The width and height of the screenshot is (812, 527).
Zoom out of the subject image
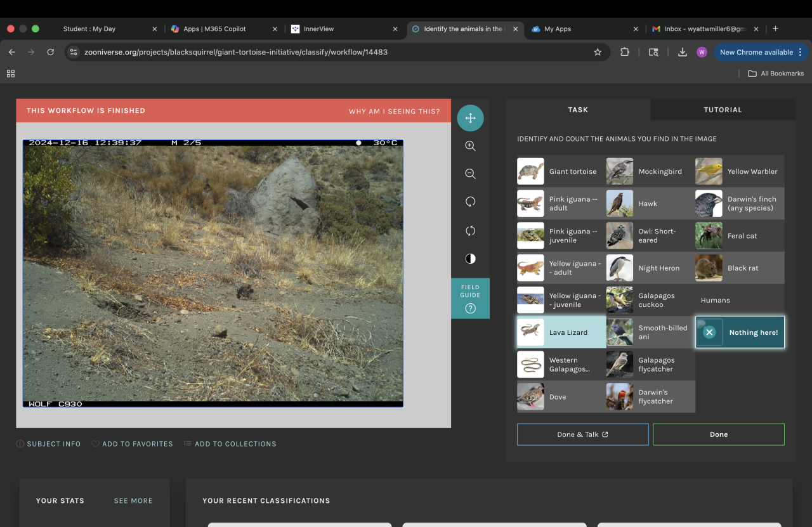click(x=470, y=174)
